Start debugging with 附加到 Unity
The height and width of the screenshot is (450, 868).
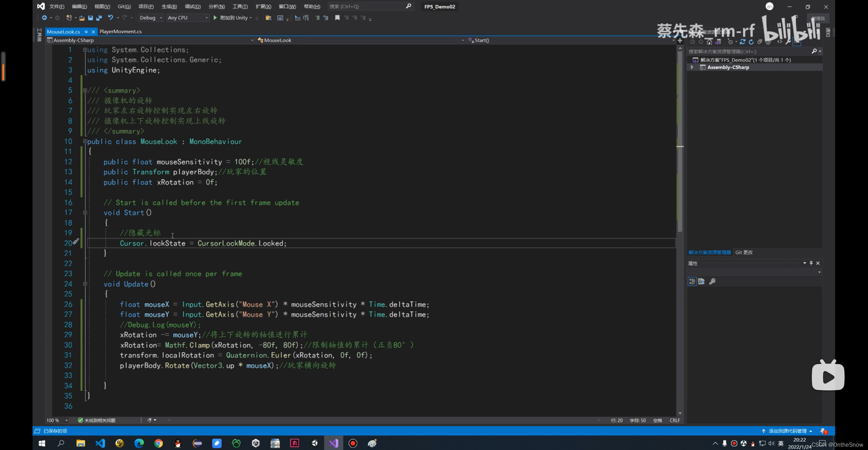click(232, 18)
